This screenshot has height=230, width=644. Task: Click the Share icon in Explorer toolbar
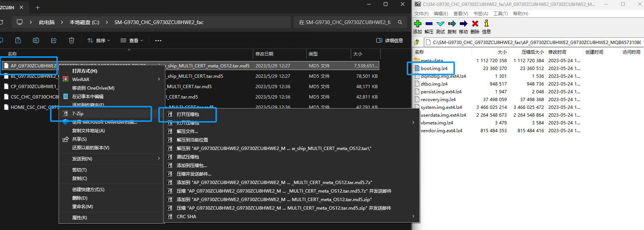point(54,40)
